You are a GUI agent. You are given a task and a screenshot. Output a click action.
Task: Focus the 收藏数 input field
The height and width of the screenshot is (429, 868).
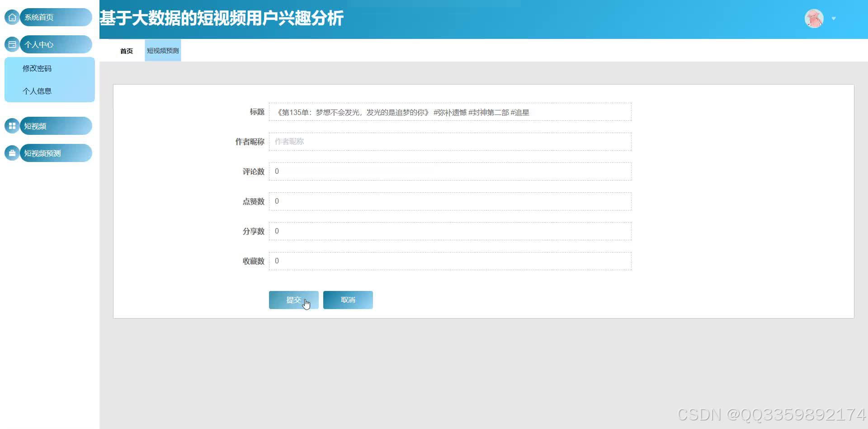[x=450, y=261]
